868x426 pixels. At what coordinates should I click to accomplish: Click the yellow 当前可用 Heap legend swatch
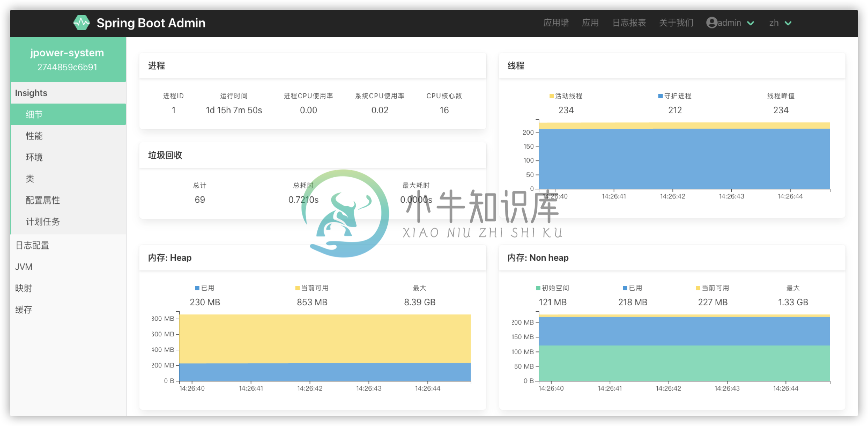click(297, 288)
